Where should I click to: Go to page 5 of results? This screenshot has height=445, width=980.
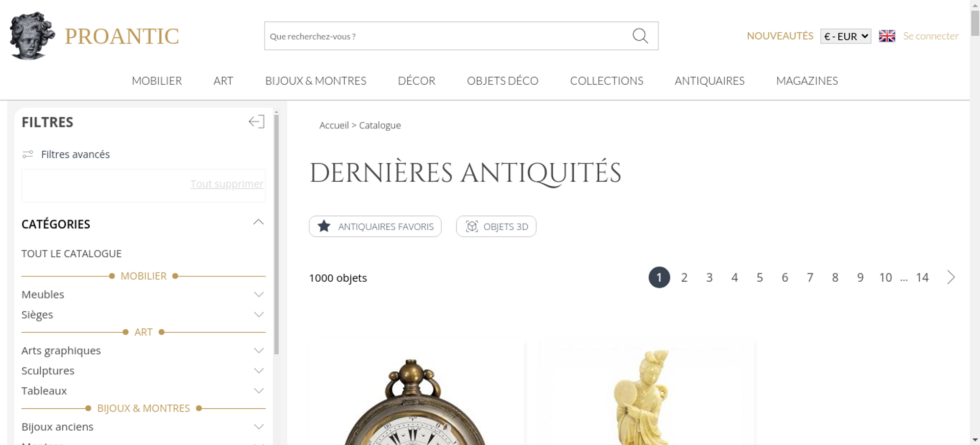click(x=759, y=277)
